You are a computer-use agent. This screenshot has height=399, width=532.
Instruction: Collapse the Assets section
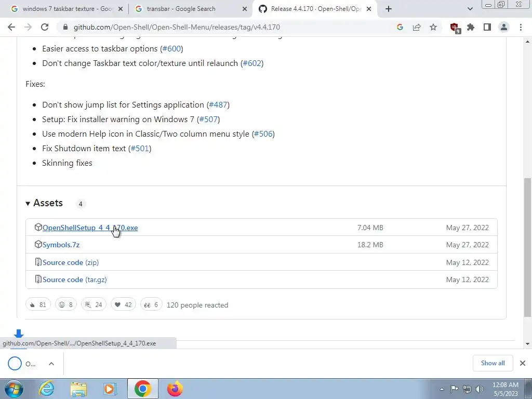[x=44, y=203]
